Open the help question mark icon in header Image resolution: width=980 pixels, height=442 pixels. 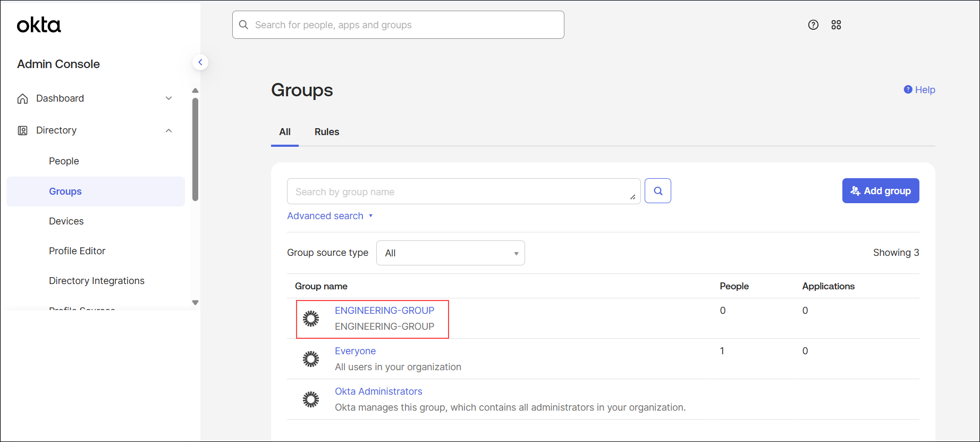813,25
